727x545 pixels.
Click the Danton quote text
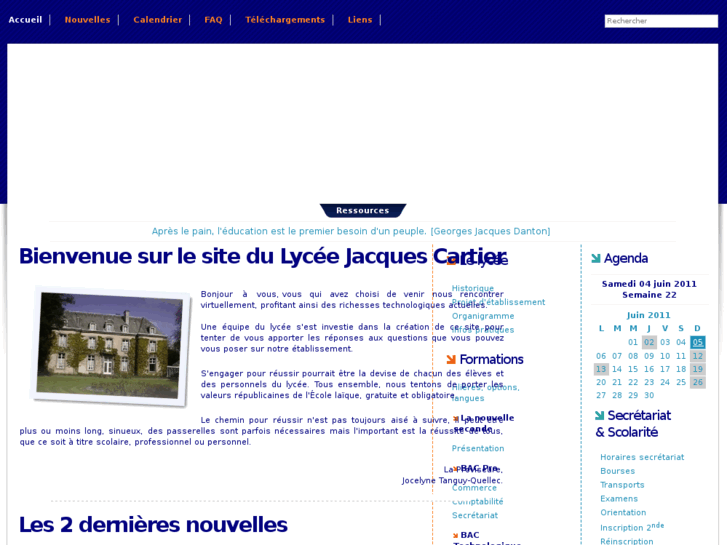pyautogui.click(x=351, y=231)
